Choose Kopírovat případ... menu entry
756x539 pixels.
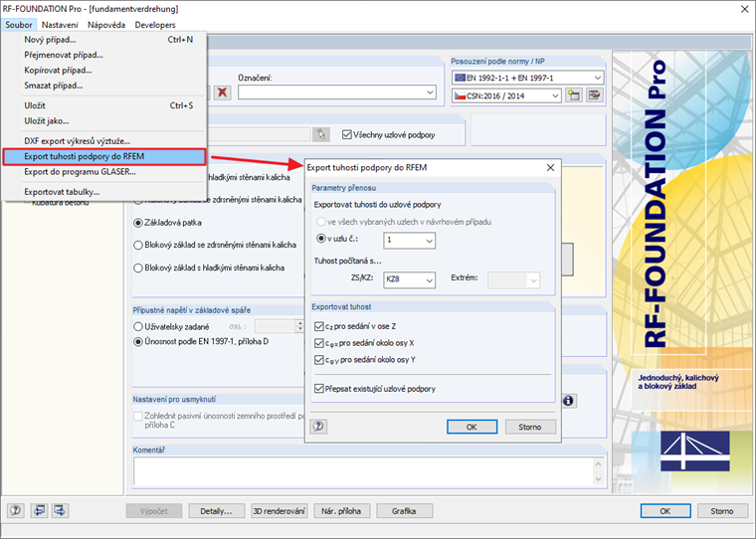[104, 71]
